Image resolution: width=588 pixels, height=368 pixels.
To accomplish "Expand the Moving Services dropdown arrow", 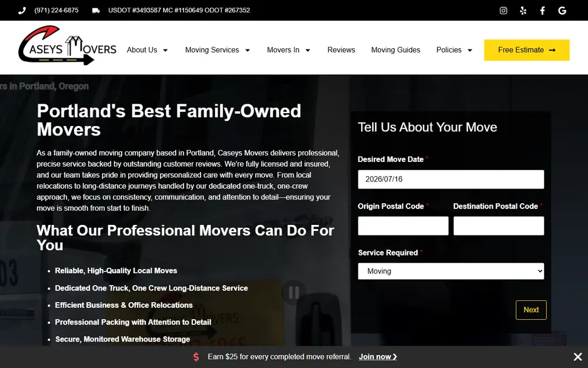I will [x=248, y=50].
